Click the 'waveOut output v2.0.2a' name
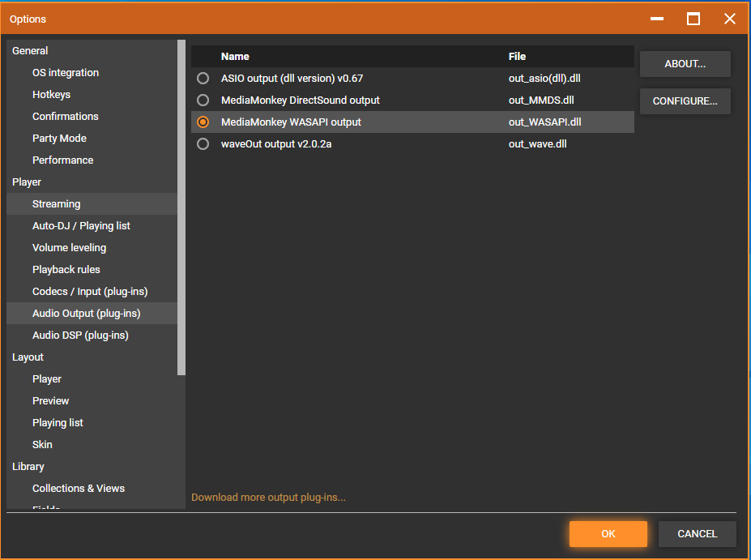Screen dimensions: 751x560 click(x=276, y=143)
